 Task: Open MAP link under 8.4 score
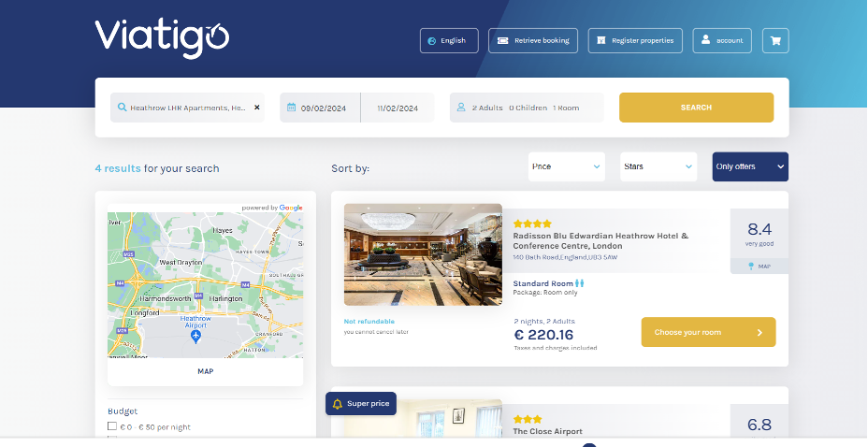(759, 267)
